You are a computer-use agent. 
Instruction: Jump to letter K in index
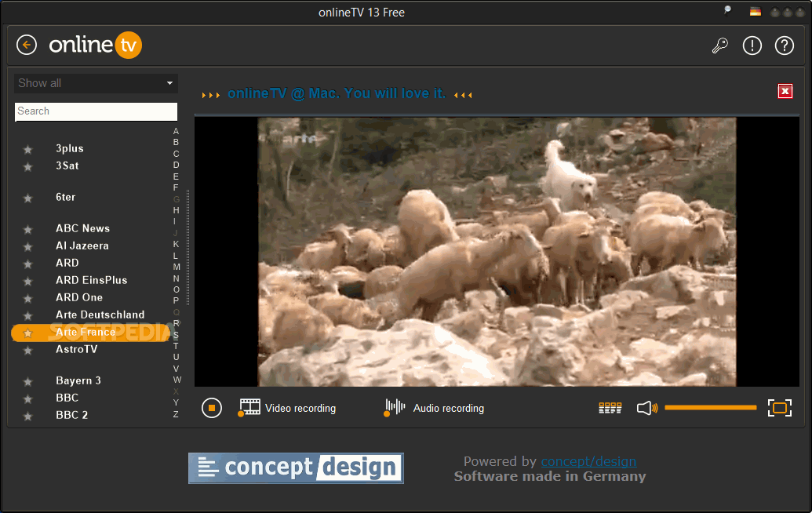[176, 244]
